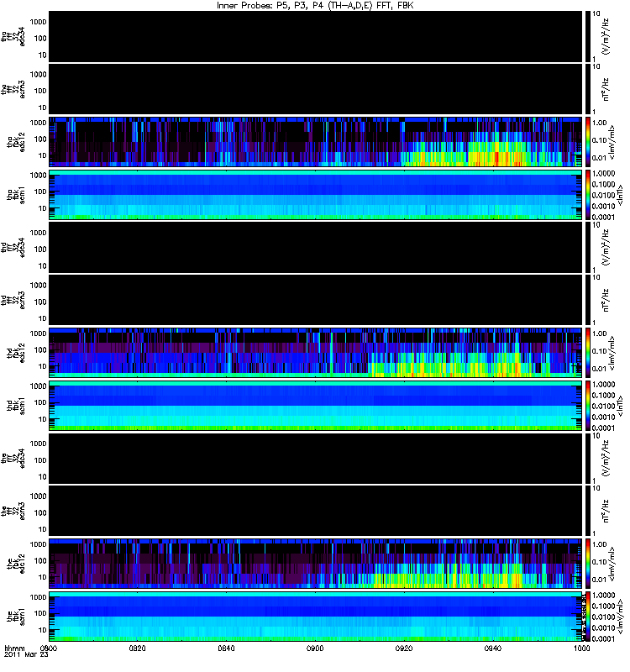Select the empty tha fff 32 edc34 panel
This screenshot has width=630, height=672.
point(316,36)
